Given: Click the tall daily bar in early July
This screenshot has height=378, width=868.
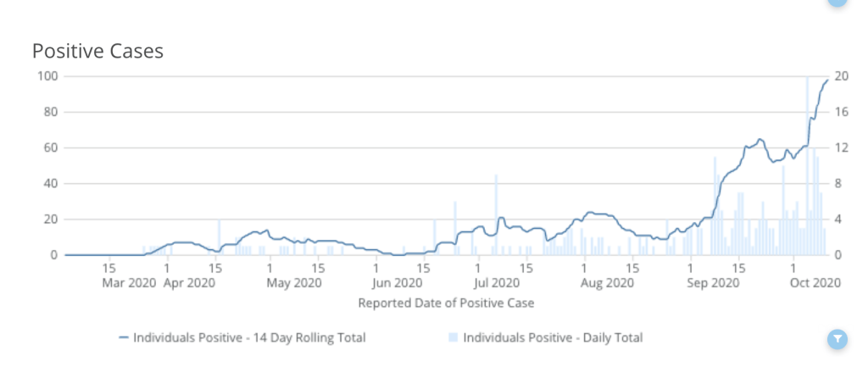Looking at the screenshot, I should [496, 216].
